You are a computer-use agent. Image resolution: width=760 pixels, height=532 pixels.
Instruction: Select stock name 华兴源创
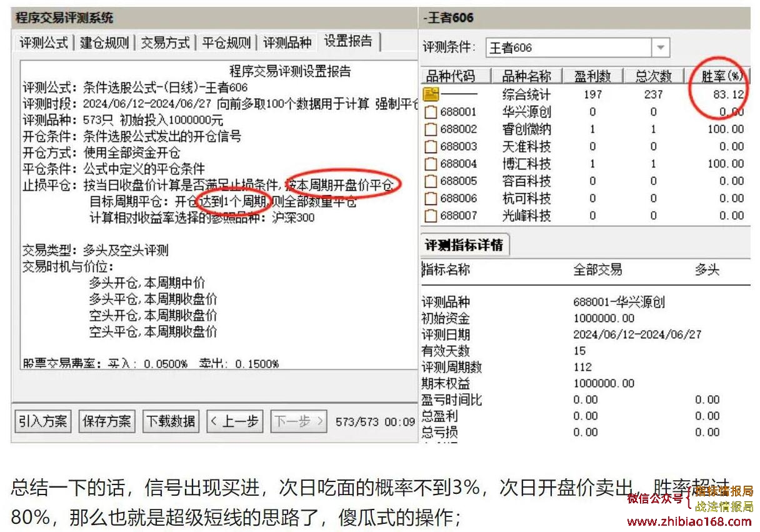click(x=527, y=112)
